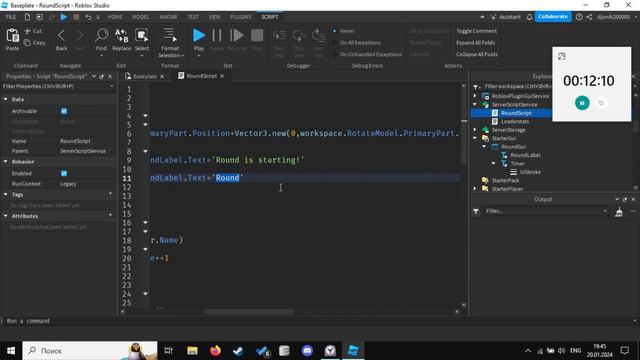Click the Output clear broom icon
Viewport: 640px width, 360px height.
(619, 211)
